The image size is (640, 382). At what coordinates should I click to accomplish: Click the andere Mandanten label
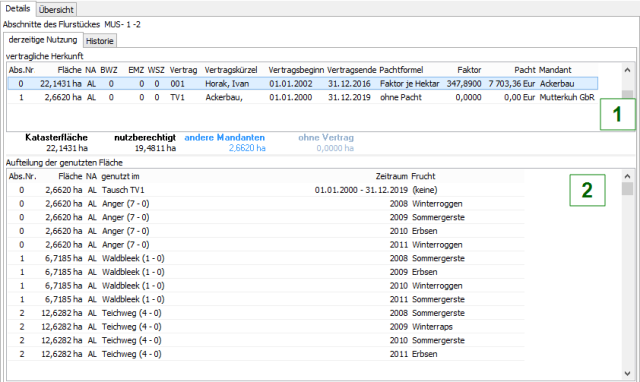pyautogui.click(x=224, y=138)
